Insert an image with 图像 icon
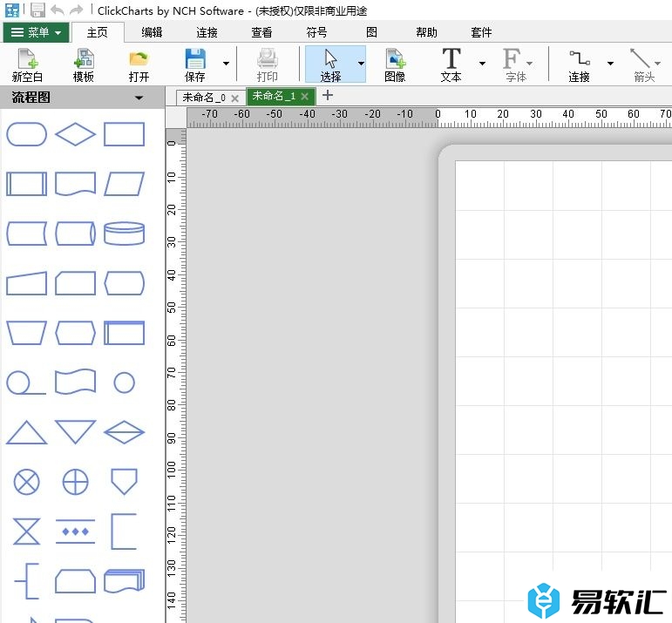The height and width of the screenshot is (623, 672). (395, 64)
